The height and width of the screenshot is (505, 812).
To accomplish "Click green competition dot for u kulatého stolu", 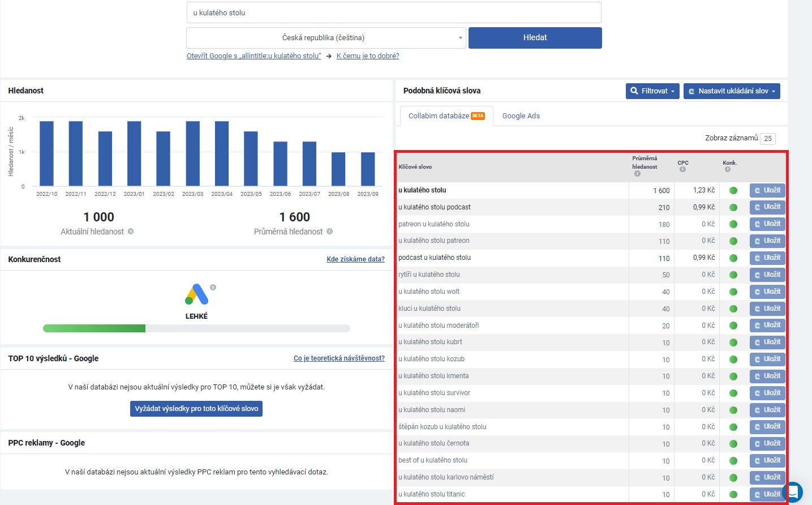I will pyautogui.click(x=733, y=191).
